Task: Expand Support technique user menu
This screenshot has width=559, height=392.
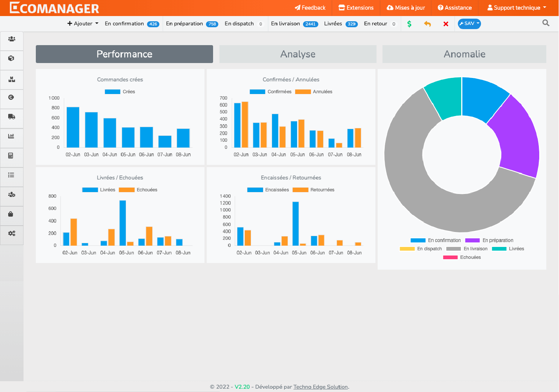Action: (x=517, y=8)
